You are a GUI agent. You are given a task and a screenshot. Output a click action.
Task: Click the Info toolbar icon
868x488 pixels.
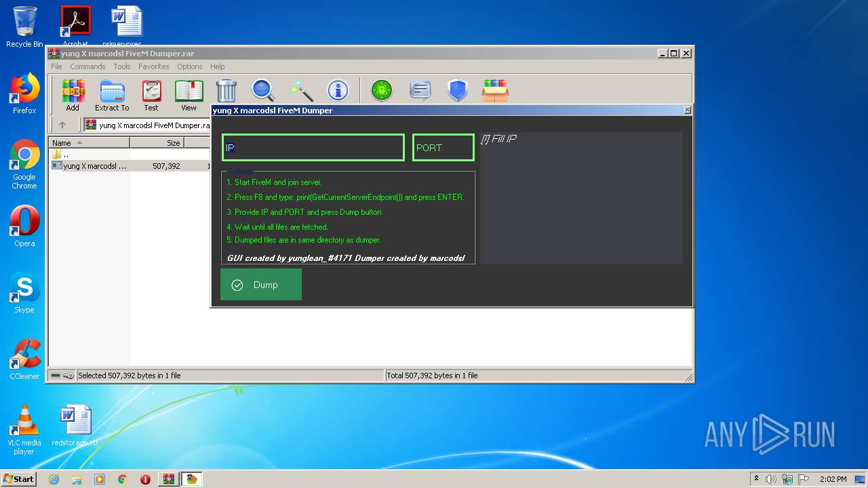point(338,91)
